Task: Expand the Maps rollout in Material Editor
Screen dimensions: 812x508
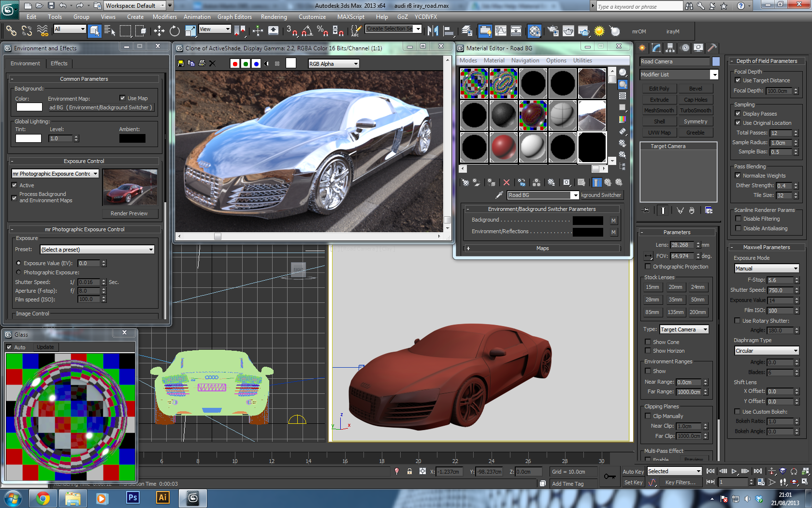Action: [x=542, y=248]
